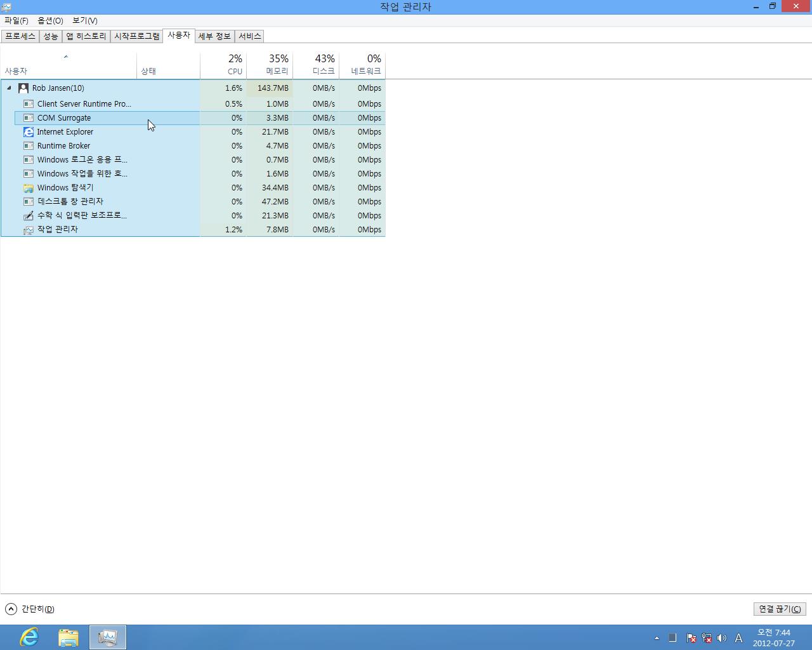The height and width of the screenshot is (650, 812).
Task: Click the 작업 관리자 row icon
Action: (x=29, y=230)
